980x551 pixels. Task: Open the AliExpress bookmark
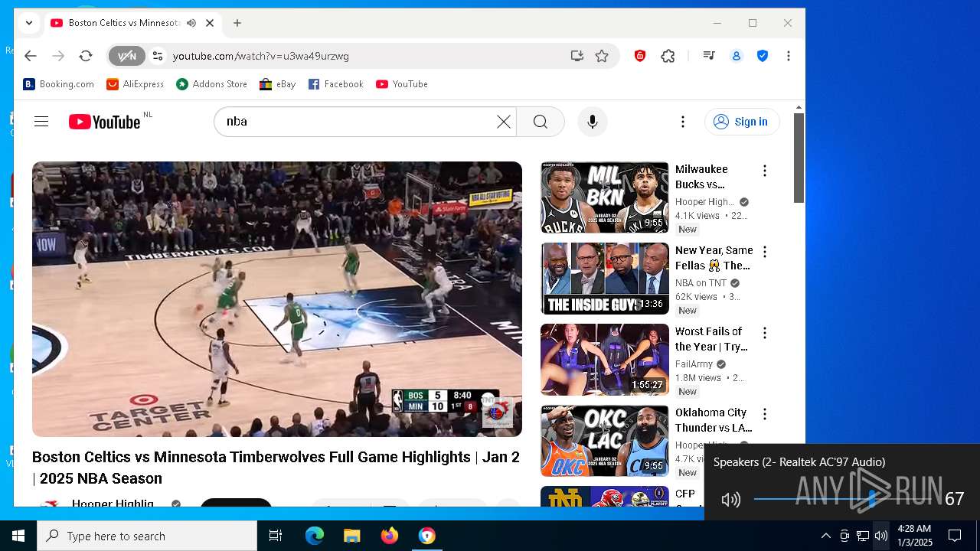click(136, 84)
